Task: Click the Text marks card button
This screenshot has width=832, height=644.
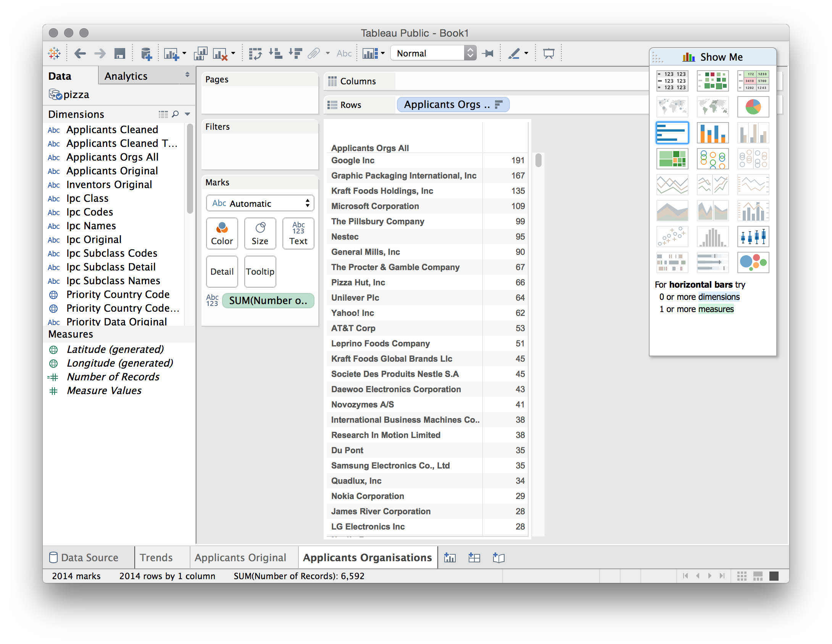Action: 298,233
